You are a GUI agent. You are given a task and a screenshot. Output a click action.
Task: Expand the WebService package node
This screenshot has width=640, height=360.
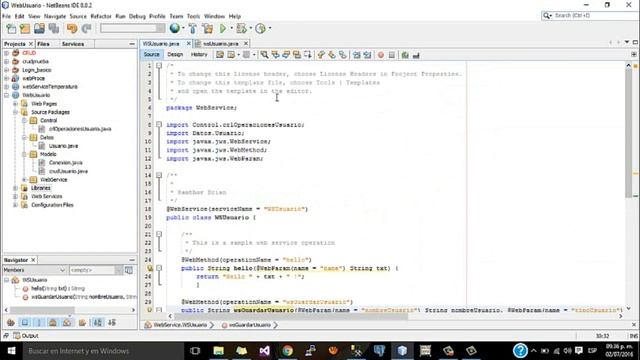coord(24,180)
